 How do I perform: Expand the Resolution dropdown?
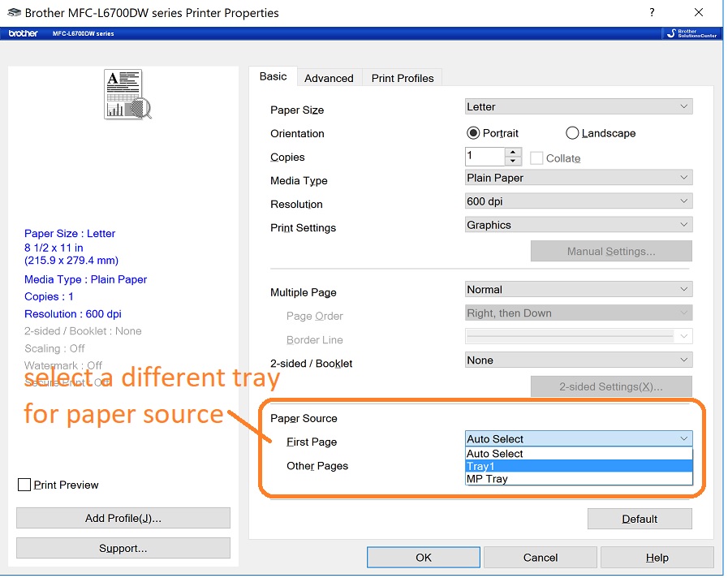point(578,201)
